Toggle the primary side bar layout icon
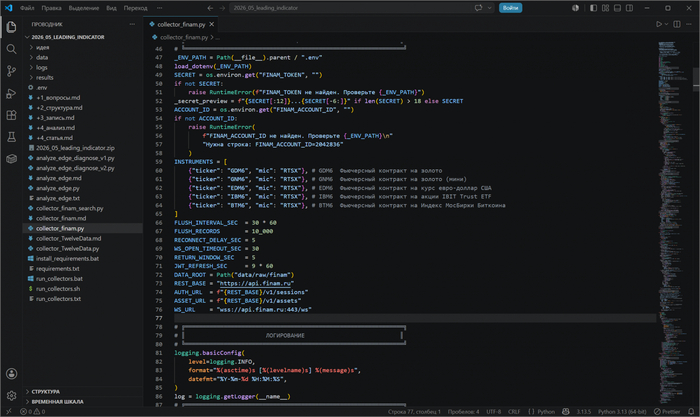 tap(593, 8)
